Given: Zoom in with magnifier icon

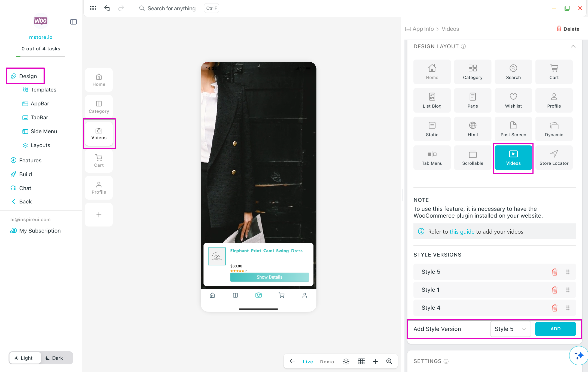Looking at the screenshot, I should [389, 361].
